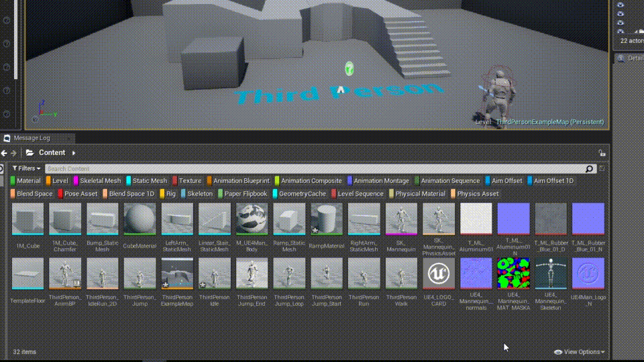Select the ThirdPersonExampleMap level asset
This screenshot has height=362, width=644.
pos(177,282)
